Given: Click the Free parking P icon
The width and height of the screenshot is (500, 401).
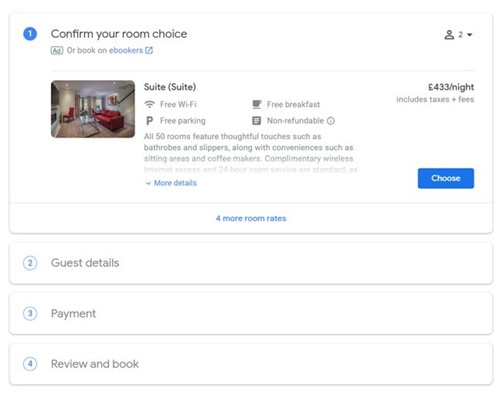Looking at the screenshot, I should pos(149,121).
